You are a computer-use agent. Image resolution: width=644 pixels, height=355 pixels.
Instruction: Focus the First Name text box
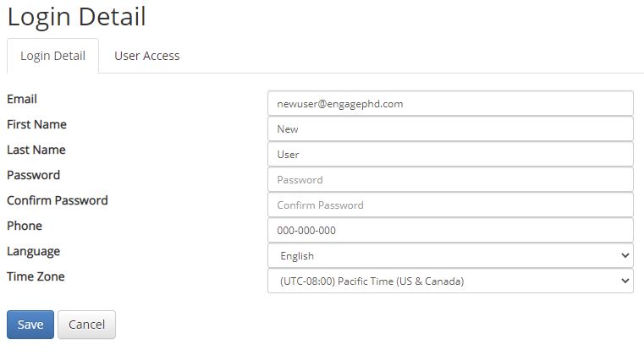(x=450, y=128)
